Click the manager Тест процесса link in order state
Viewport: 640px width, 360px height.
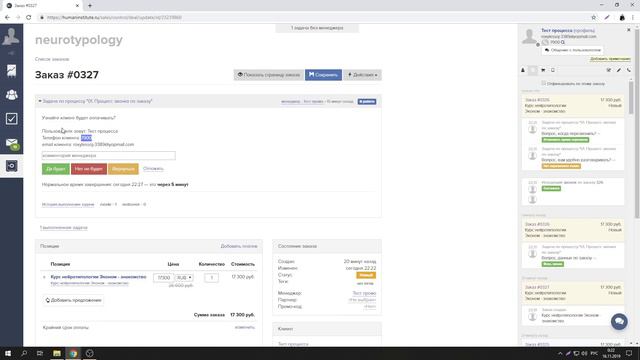pos(364,293)
